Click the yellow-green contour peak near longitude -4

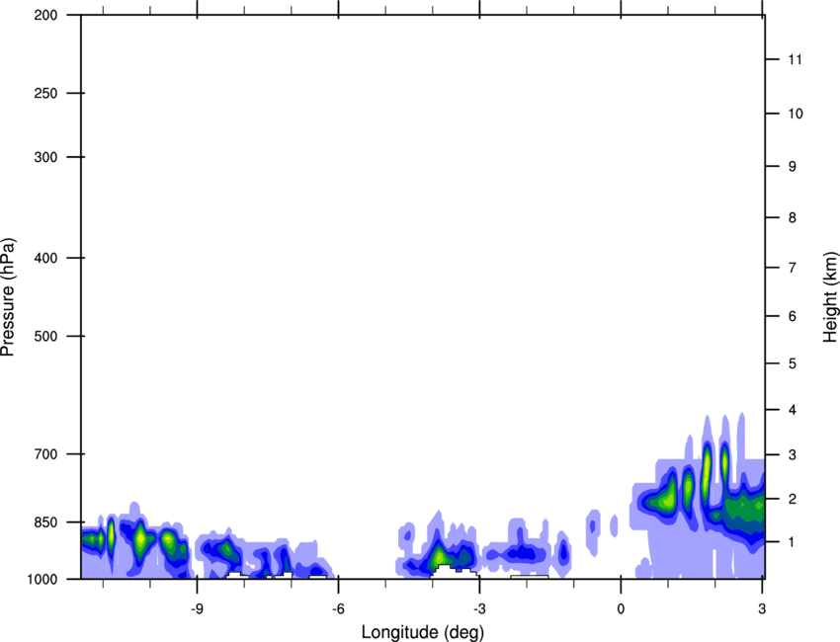point(440,557)
